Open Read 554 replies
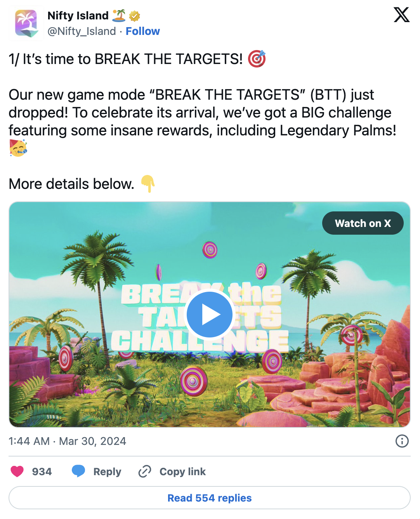Screen dimensions: 420x519 (210, 498)
